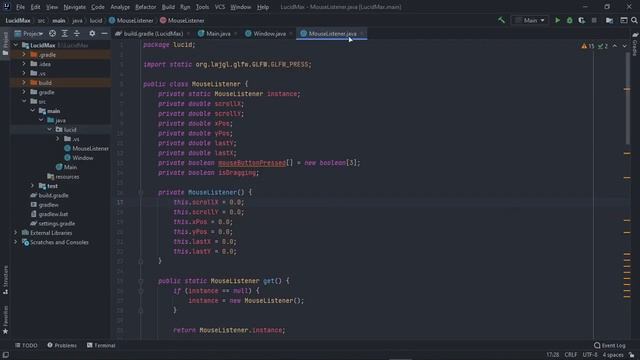The height and width of the screenshot is (360, 640).
Task: Click the editor vertical scrollbar
Action: 628,98
